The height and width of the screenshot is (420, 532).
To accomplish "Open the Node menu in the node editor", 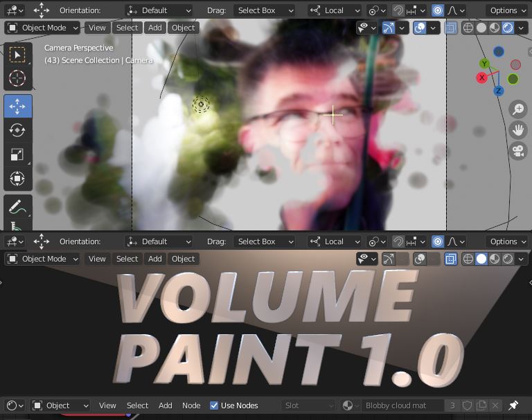I will [191, 405].
